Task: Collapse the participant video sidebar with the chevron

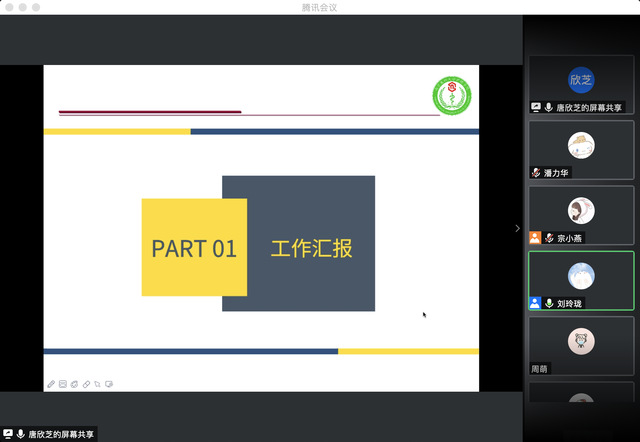Action: pyautogui.click(x=517, y=228)
